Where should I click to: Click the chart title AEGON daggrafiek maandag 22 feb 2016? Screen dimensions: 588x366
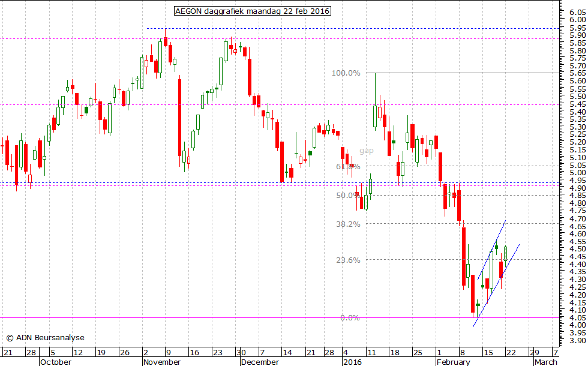click(253, 11)
